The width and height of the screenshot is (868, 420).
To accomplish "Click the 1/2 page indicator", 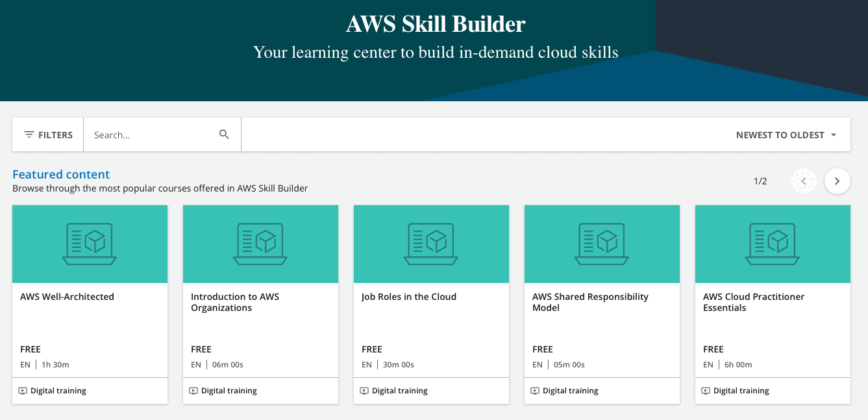I will click(x=761, y=180).
